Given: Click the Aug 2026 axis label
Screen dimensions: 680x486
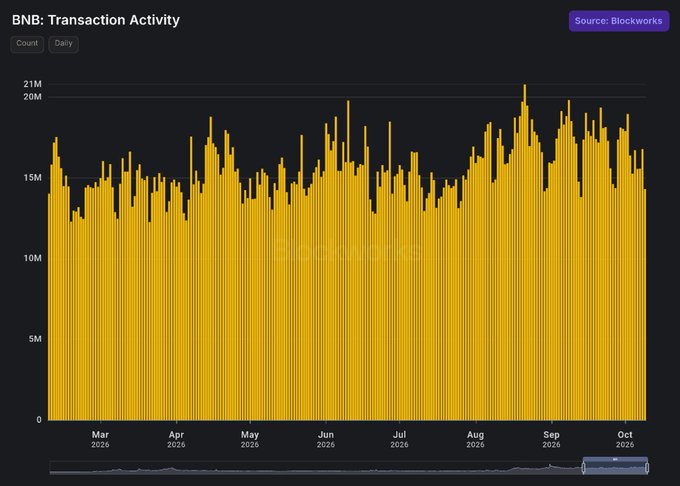Looking at the screenshot, I should click(x=475, y=439).
